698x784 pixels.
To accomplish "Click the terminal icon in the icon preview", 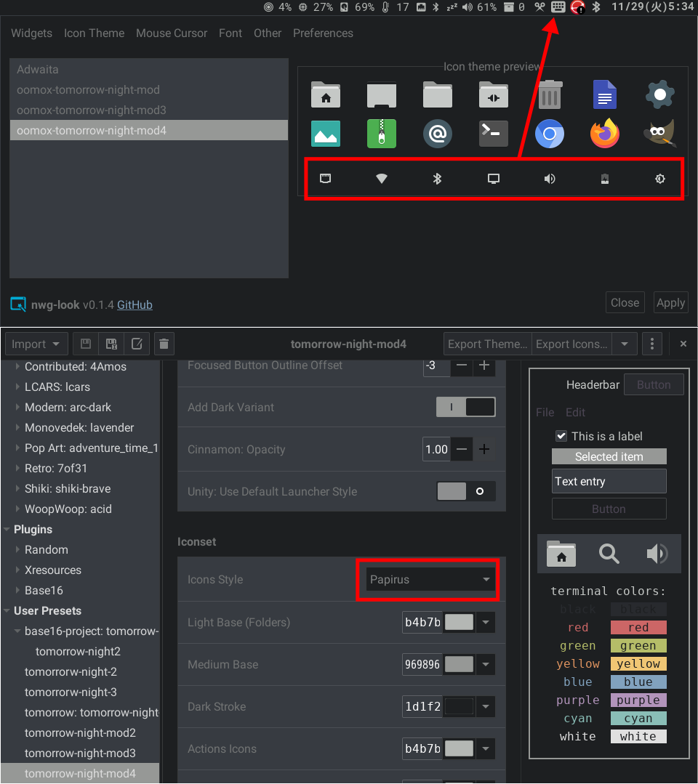I will pyautogui.click(x=493, y=134).
